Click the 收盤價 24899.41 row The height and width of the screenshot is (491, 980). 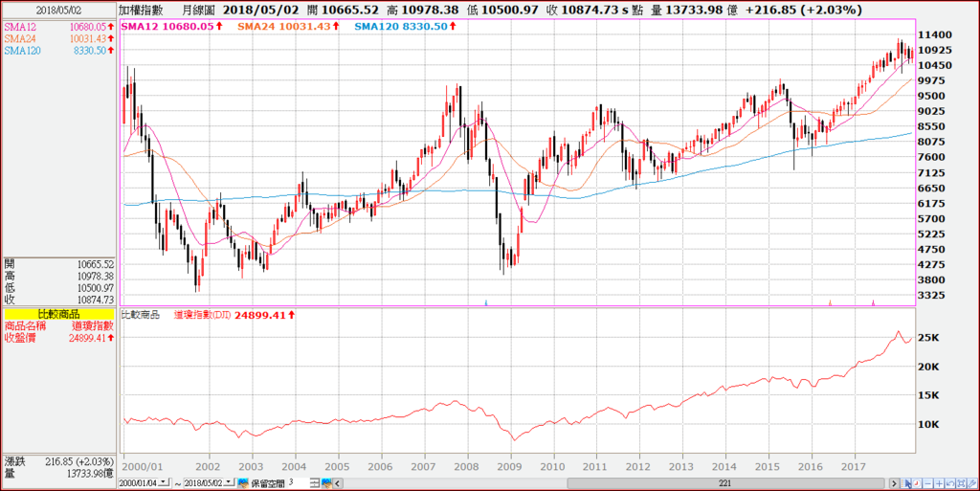coord(58,338)
